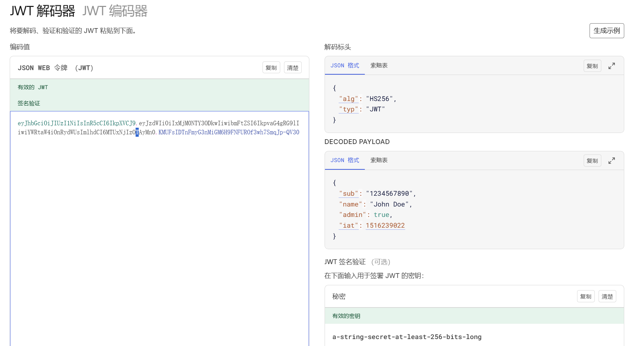Expand the decoded header panel to fullscreen
Screen dimensions: 644x346
611,66
